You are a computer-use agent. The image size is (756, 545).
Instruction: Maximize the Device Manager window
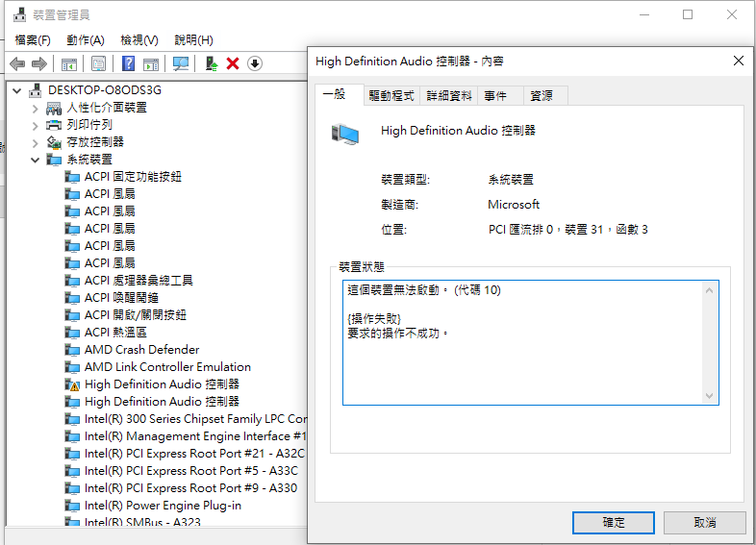tap(688, 15)
